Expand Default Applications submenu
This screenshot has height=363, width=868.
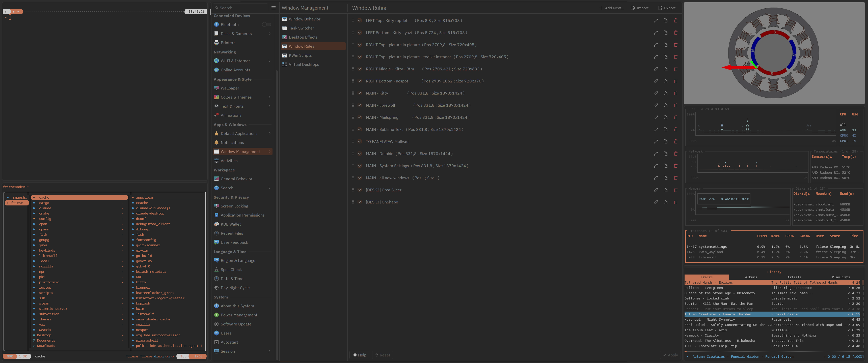click(x=269, y=134)
